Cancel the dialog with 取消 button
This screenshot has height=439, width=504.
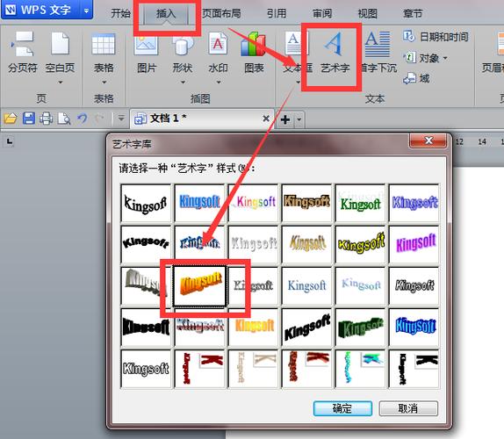408,408
